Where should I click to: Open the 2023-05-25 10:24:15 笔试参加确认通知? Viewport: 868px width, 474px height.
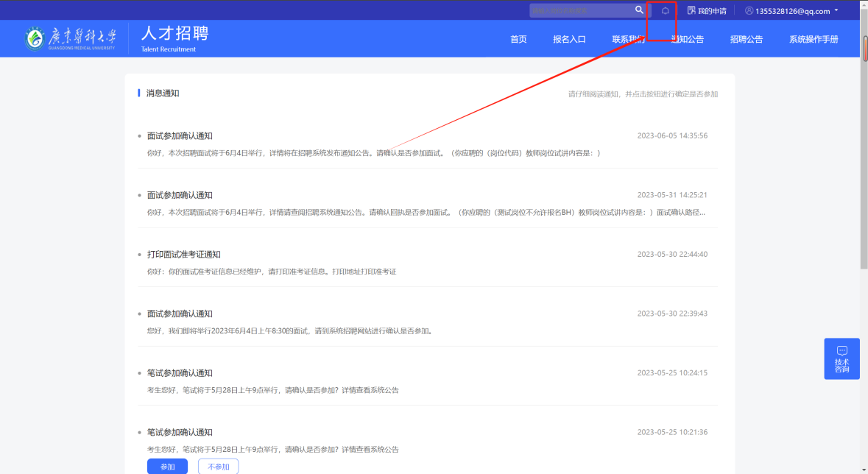(180, 373)
